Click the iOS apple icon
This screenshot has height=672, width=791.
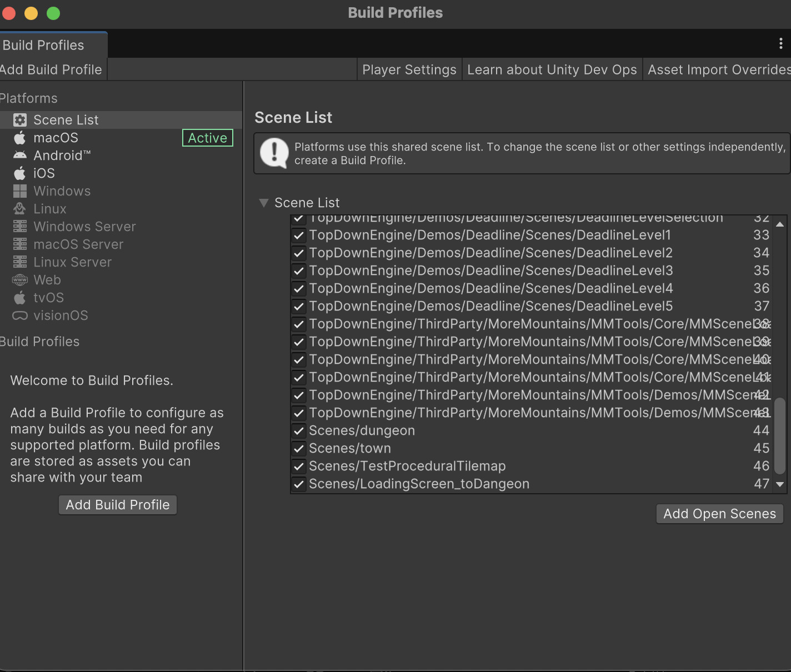[20, 173]
